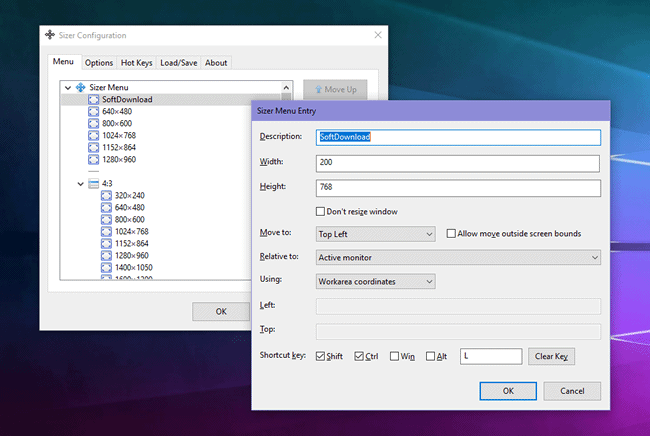Click the 1400×1050 entry icon in the 4:3 group
Image resolution: width=650 pixels, height=436 pixels.
tap(106, 268)
